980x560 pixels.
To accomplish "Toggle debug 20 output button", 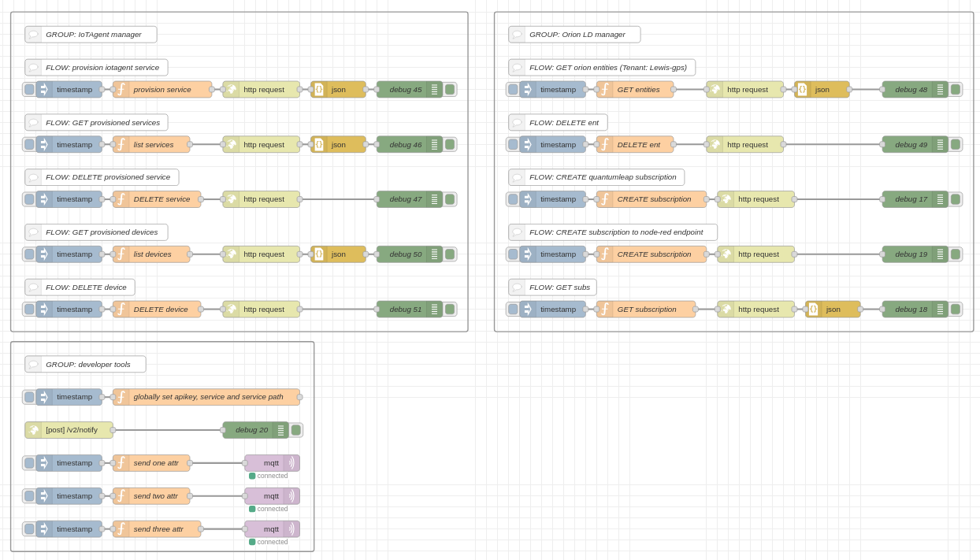I will pyautogui.click(x=296, y=430).
